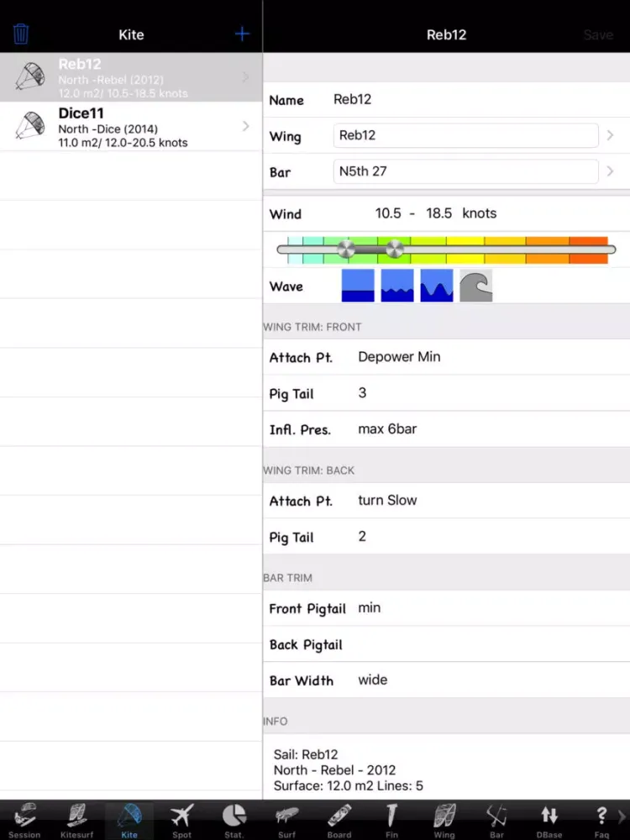Image resolution: width=630 pixels, height=840 pixels.
Task: Show more tabs with right arrow
Action: pos(622,817)
